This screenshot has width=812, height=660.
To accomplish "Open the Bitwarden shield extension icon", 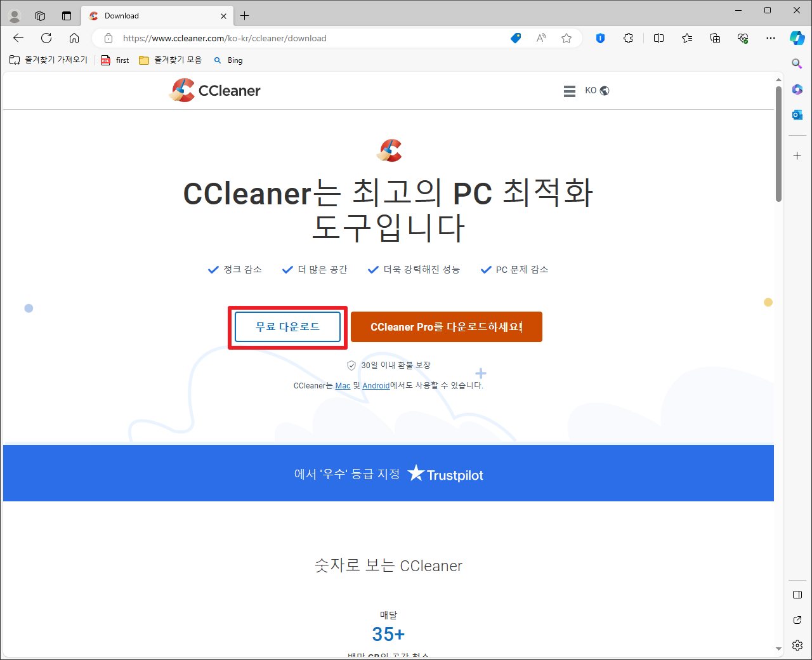I will coord(600,38).
